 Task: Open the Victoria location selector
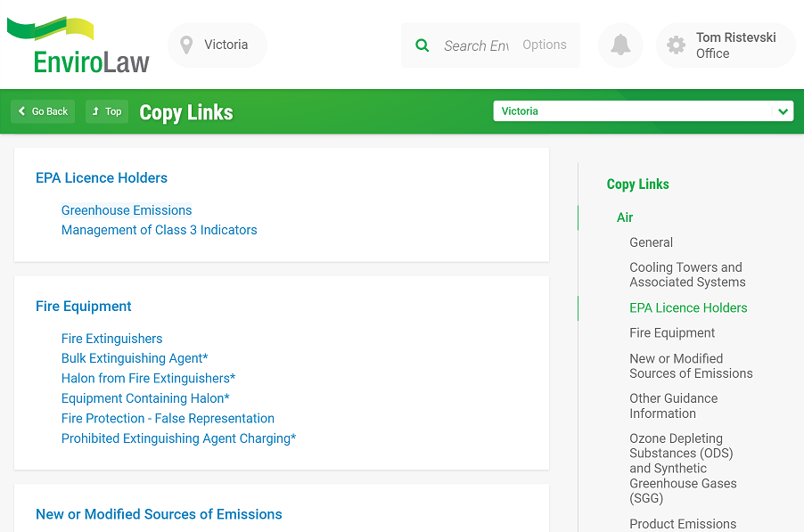pos(217,45)
